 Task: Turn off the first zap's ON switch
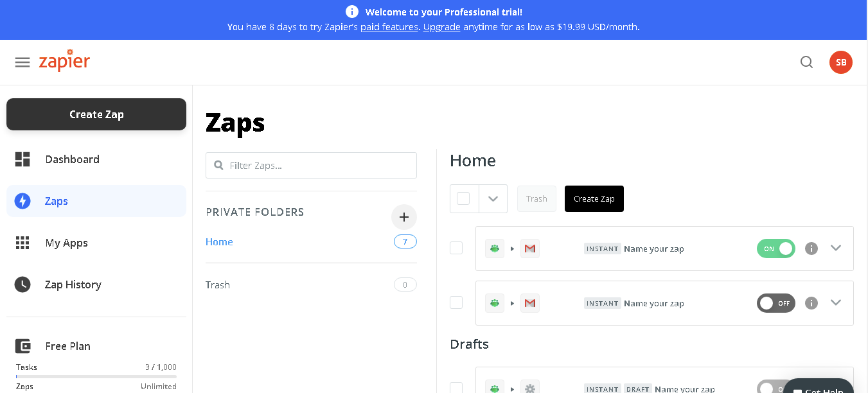[x=776, y=249]
